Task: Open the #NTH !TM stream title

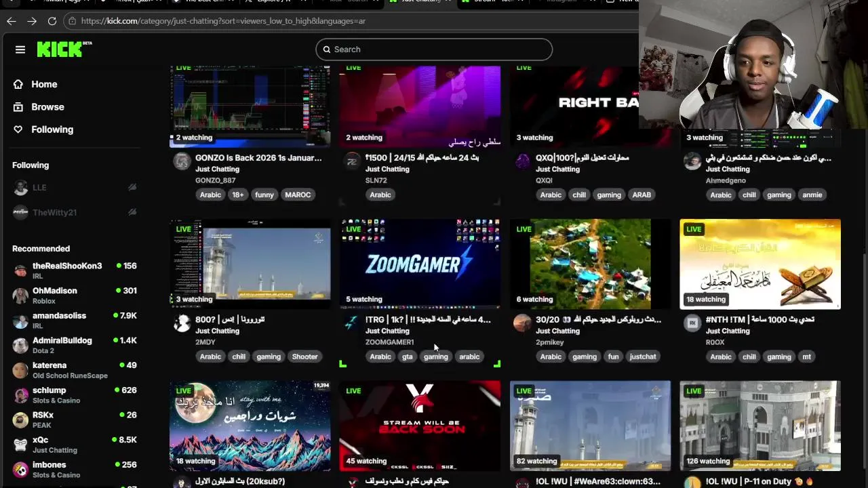Action: click(x=760, y=319)
